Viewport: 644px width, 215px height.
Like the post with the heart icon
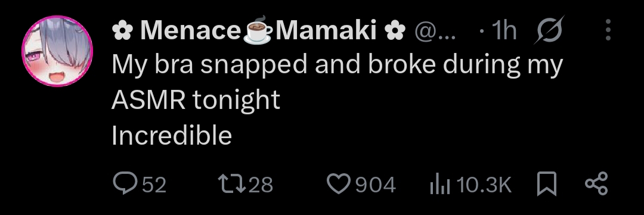339,184
